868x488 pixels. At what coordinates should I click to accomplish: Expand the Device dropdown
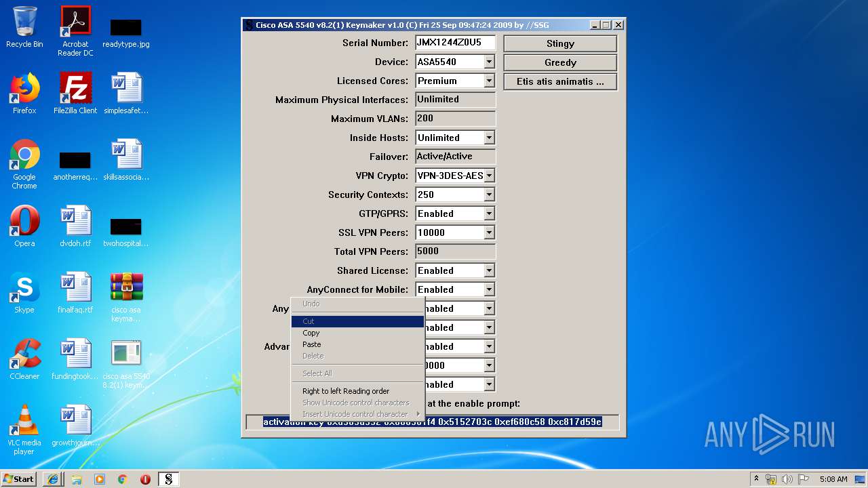coord(490,62)
